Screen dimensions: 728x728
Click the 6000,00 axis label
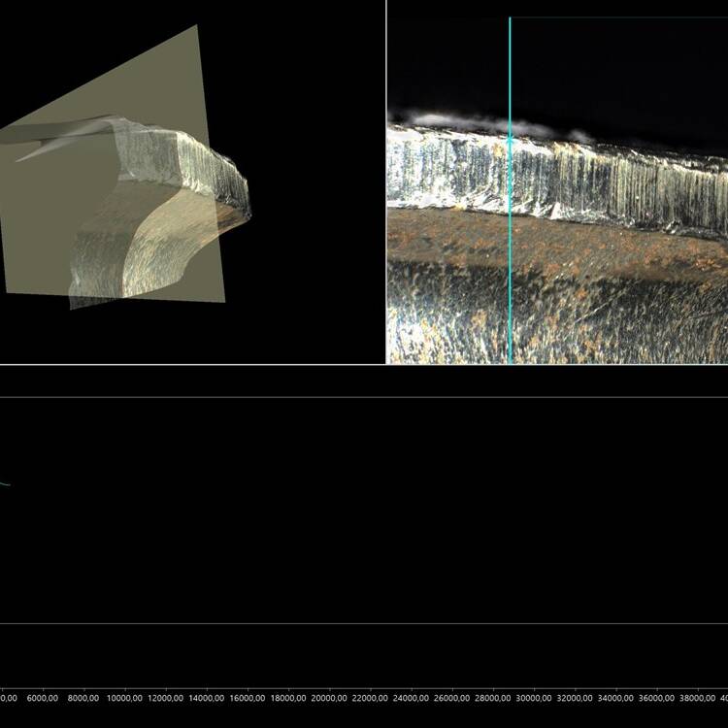pos(43,698)
